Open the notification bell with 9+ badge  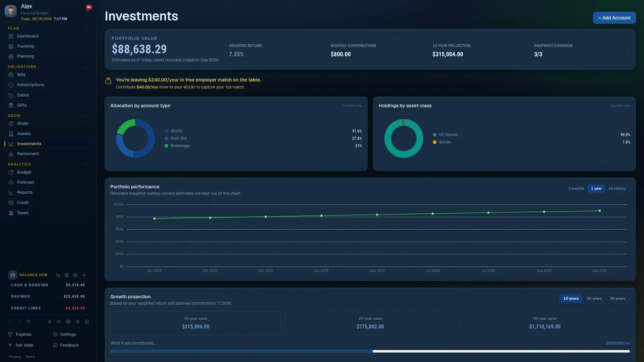pos(88,9)
